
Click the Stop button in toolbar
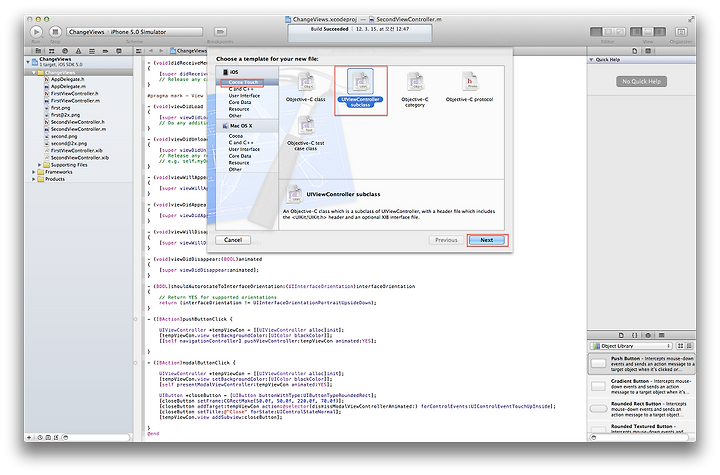pos(55,32)
